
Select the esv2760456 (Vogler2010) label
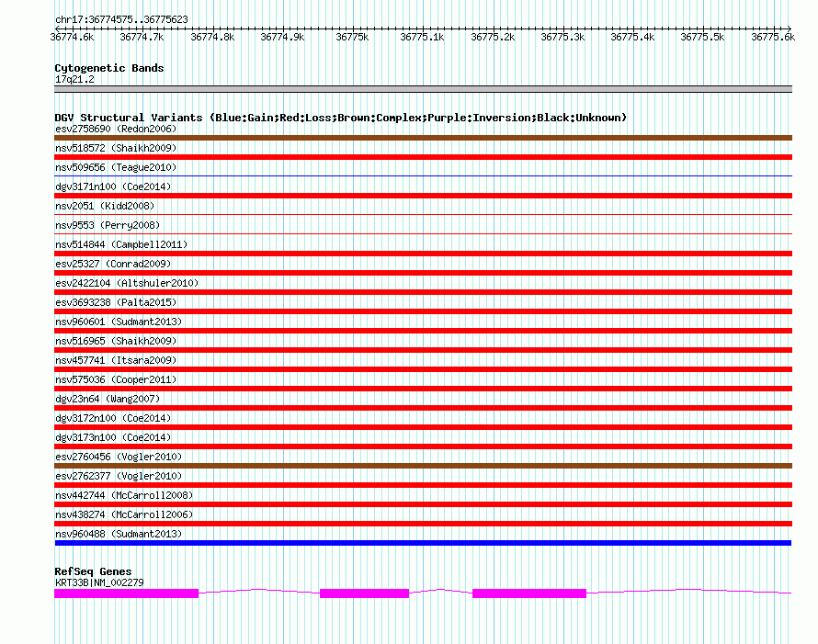coord(119,457)
